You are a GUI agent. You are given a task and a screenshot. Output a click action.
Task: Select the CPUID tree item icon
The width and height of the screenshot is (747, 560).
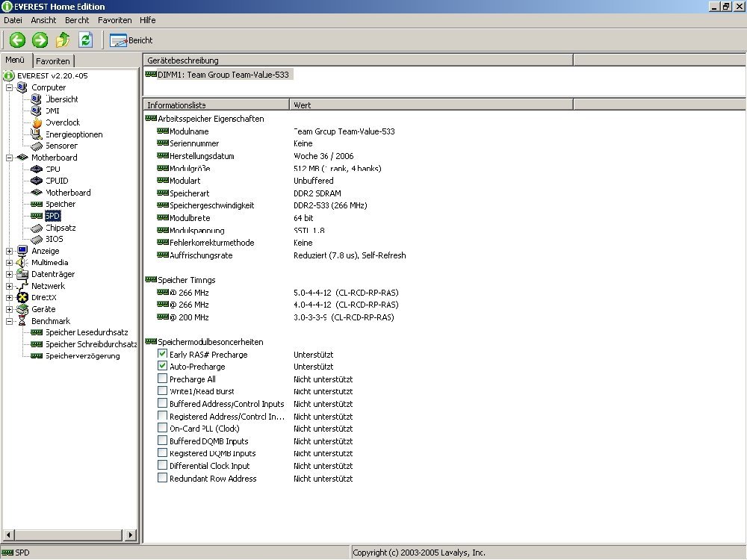click(37, 181)
